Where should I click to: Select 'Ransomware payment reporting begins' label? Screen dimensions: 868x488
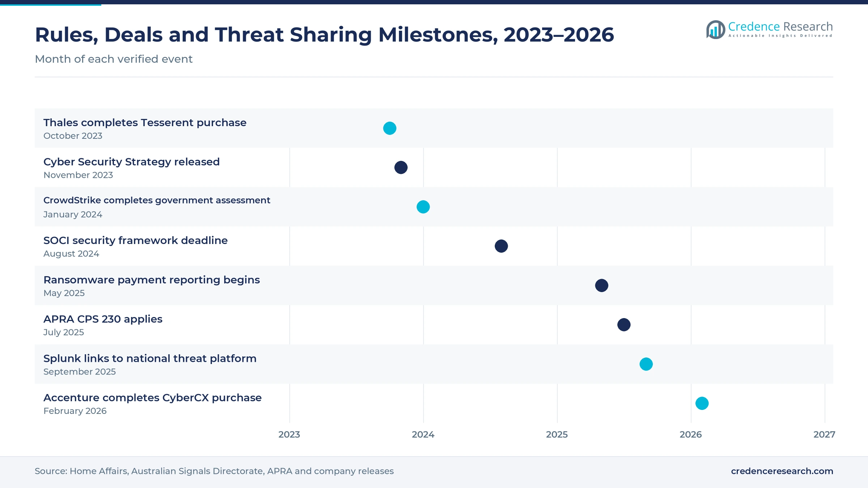point(152,280)
